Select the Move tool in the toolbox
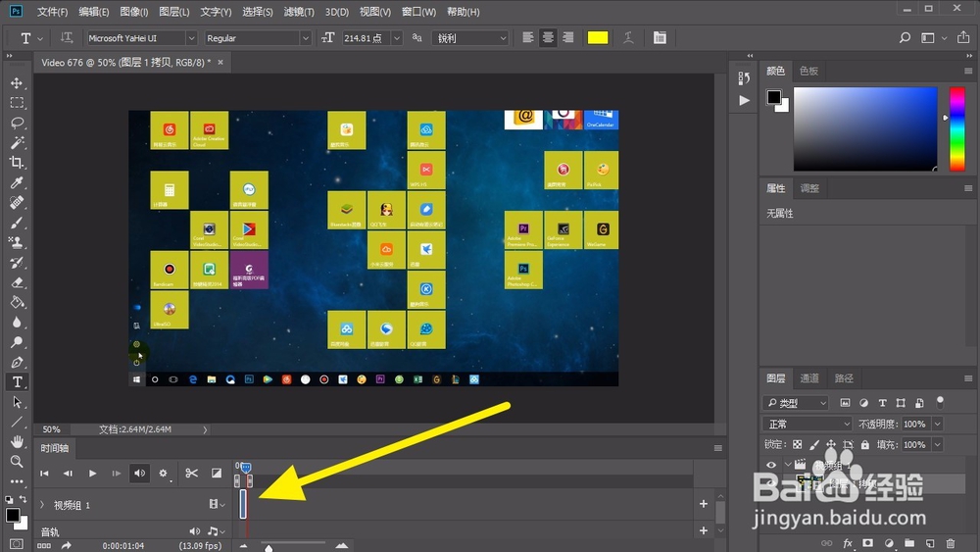Viewport: 980px width, 552px height. 17,82
